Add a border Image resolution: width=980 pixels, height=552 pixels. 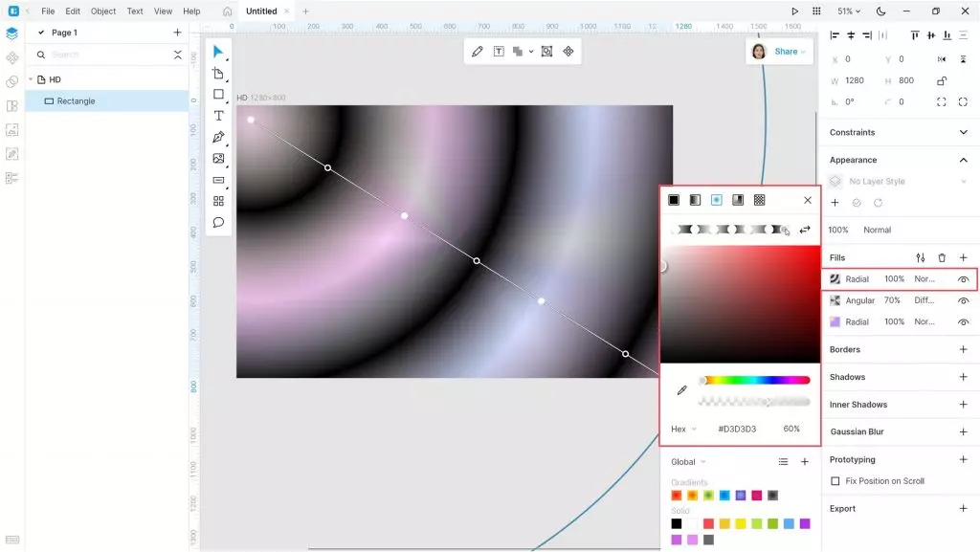click(963, 350)
